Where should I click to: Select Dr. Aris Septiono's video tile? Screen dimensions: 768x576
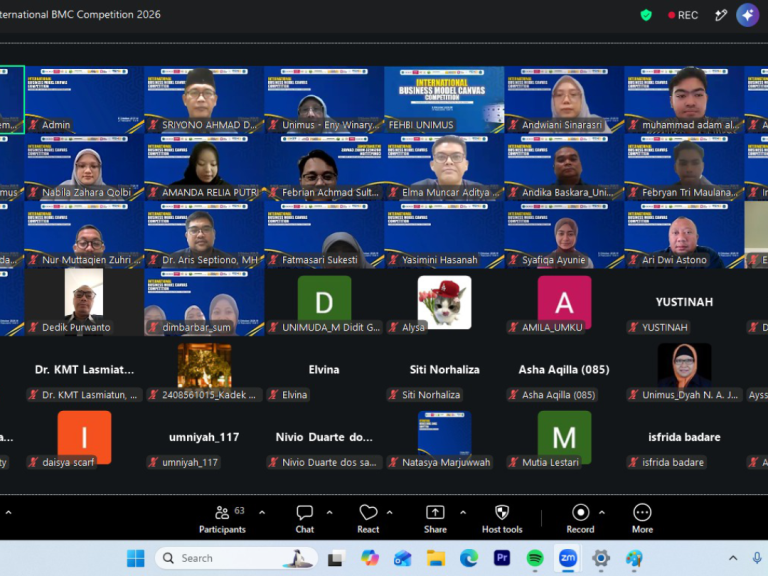pyautogui.click(x=204, y=235)
